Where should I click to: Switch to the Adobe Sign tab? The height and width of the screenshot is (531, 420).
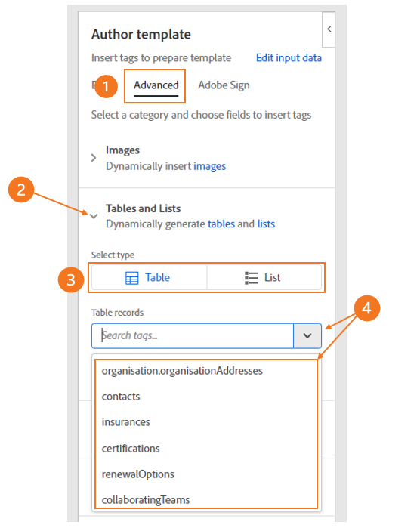pyautogui.click(x=224, y=85)
